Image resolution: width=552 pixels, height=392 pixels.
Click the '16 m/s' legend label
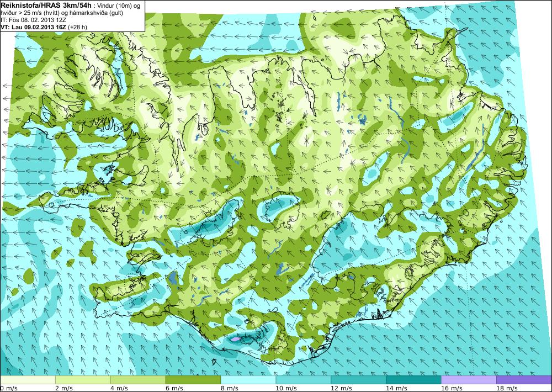coord(452,388)
